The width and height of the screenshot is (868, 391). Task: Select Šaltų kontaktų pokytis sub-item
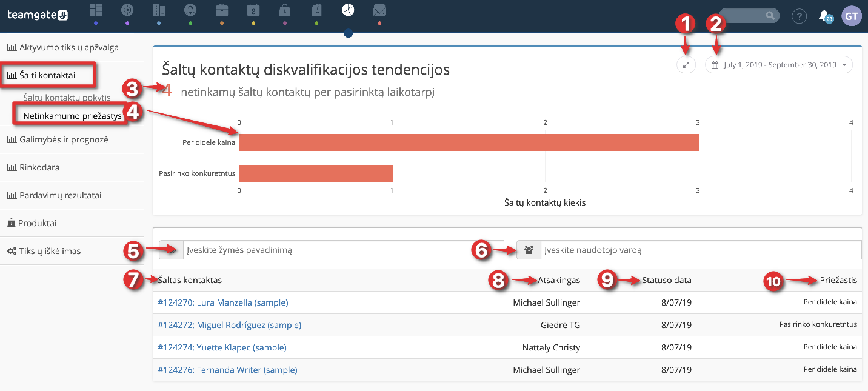click(67, 97)
